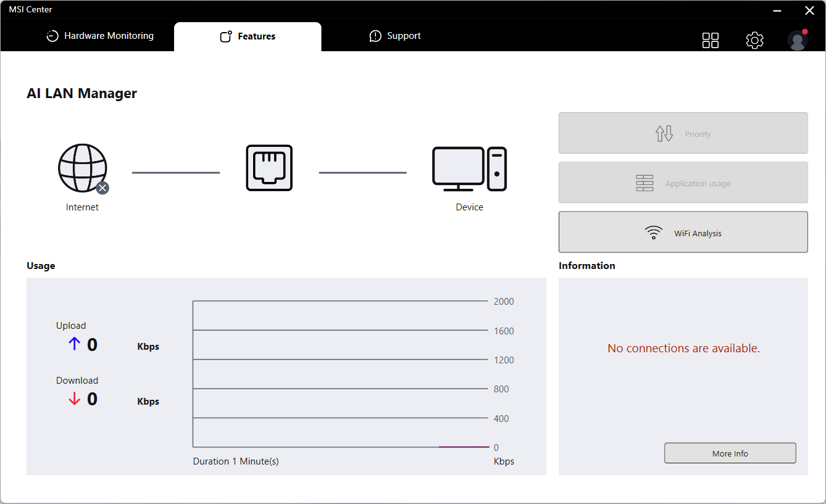This screenshot has height=504, width=826.
Task: Launch WiFi Analysis
Action: pos(683,232)
